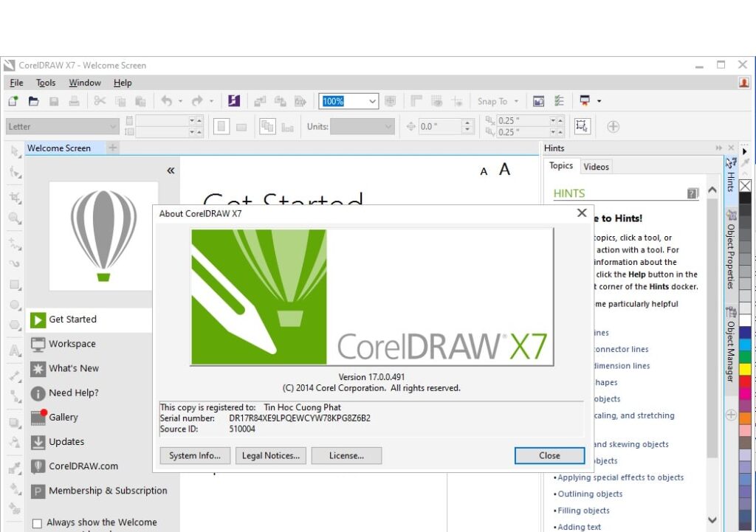The width and height of the screenshot is (756, 532).
Task: Click the Applying special effects to objects link
Action: coord(620,477)
